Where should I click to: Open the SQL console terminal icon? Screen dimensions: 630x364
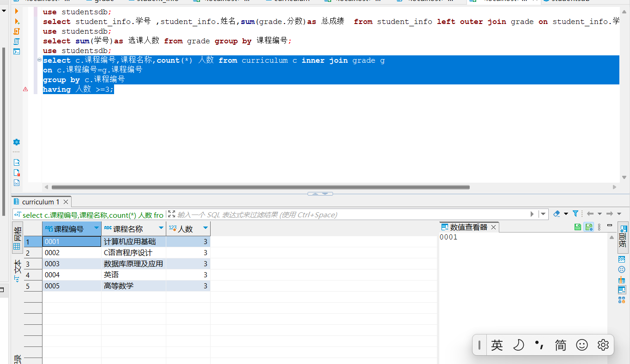pyautogui.click(x=17, y=51)
